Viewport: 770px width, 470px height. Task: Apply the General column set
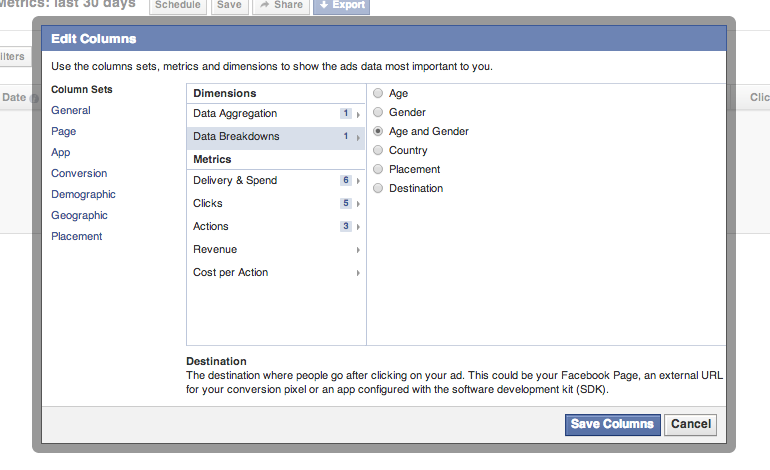71,110
